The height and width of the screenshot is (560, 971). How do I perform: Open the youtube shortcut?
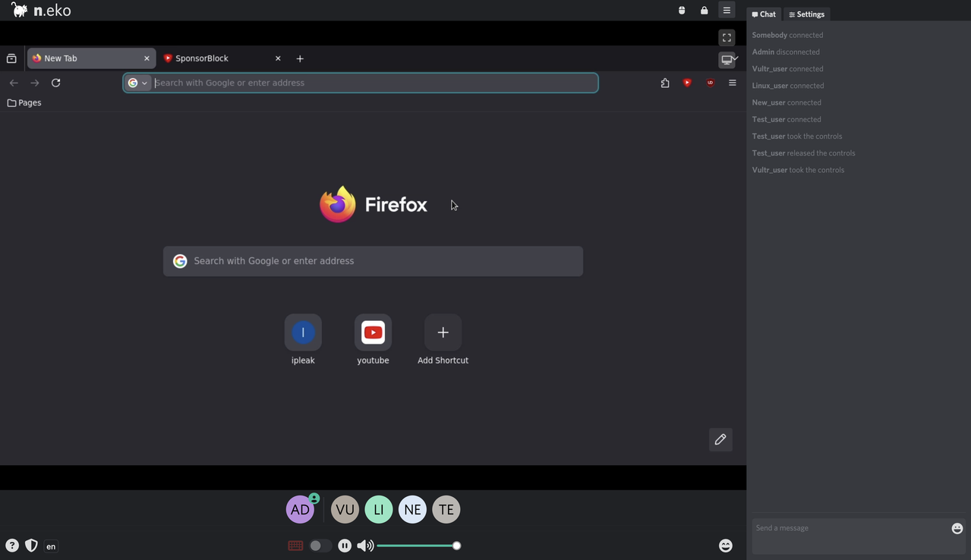pos(373,332)
